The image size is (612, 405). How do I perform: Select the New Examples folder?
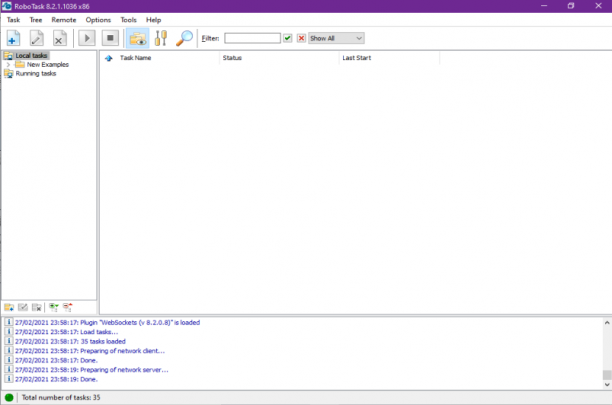coord(48,64)
